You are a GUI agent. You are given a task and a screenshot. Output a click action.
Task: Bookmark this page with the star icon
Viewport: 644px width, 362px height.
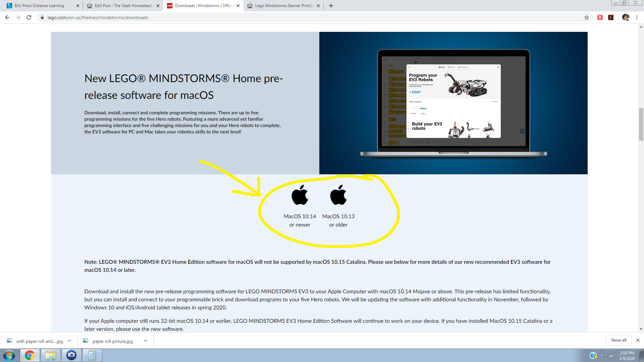587,17
